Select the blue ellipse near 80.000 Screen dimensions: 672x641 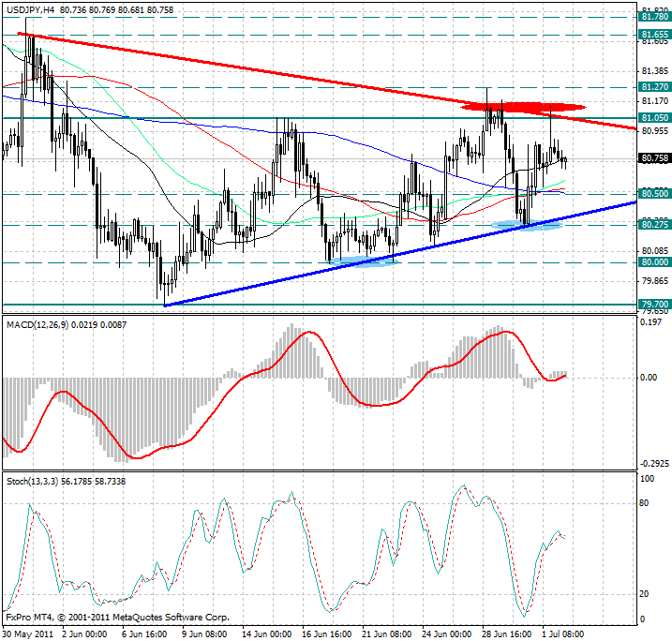(365, 261)
